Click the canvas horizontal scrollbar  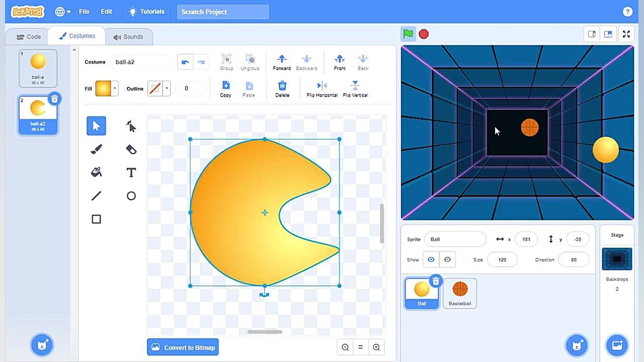(x=265, y=331)
